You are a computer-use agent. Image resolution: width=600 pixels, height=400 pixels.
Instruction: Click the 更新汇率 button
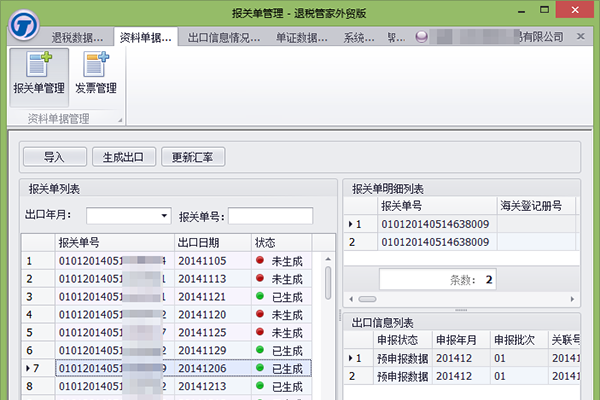pos(193,157)
